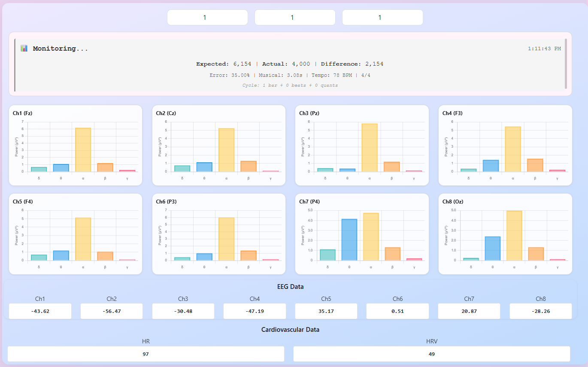Select the Ch1 EEG value field showing -43.62
The height and width of the screenshot is (367, 588).
[x=40, y=311]
